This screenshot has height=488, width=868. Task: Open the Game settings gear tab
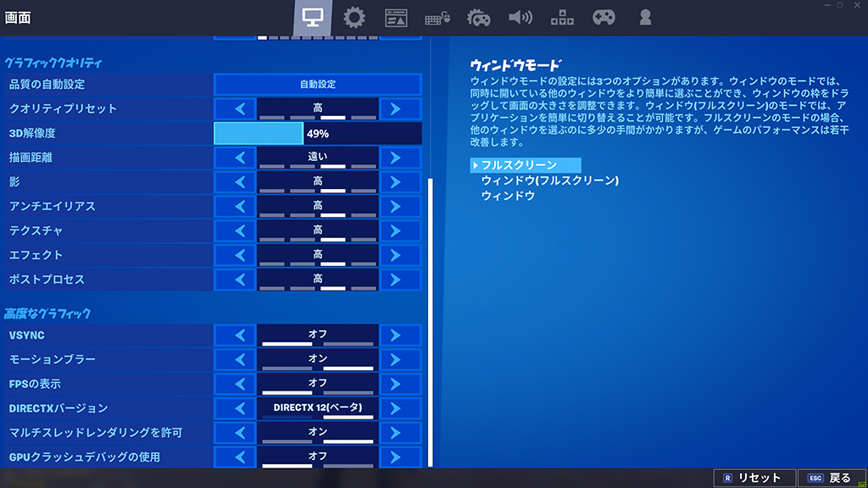354,18
